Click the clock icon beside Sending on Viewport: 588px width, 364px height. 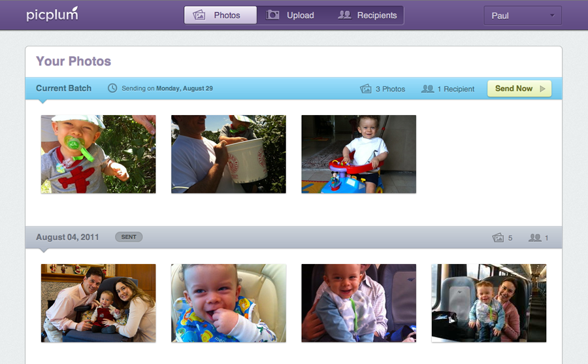tap(112, 88)
